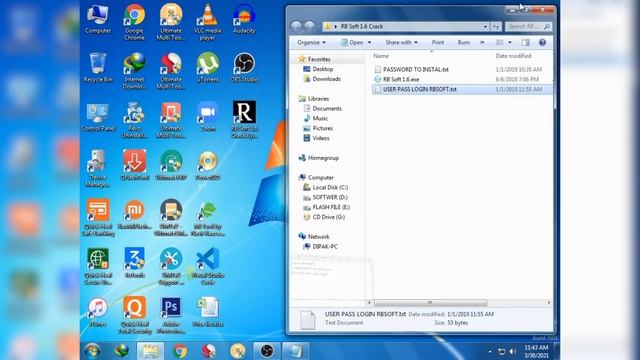Go back with the Explorer Back arrow
Image resolution: width=640 pixels, height=360 pixels.
296,27
